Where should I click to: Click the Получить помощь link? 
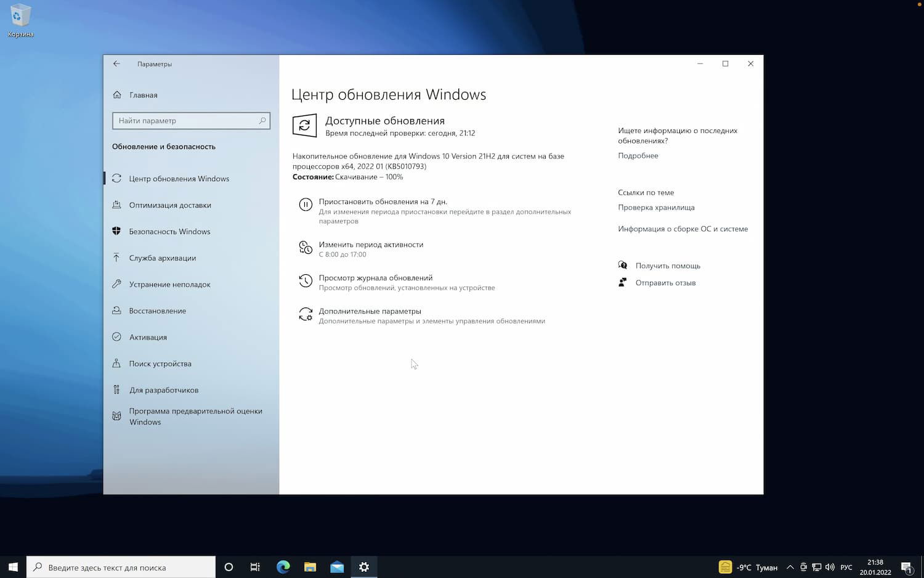668,266
